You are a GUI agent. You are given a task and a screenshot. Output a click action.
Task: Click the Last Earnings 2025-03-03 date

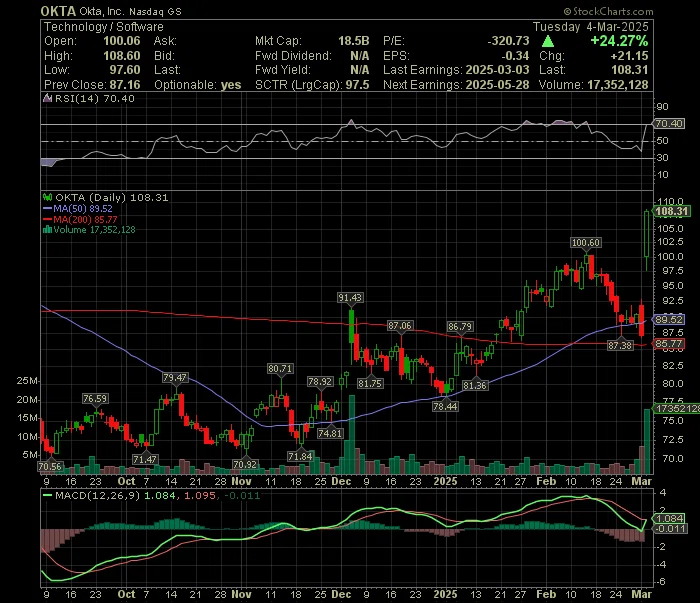(x=497, y=70)
